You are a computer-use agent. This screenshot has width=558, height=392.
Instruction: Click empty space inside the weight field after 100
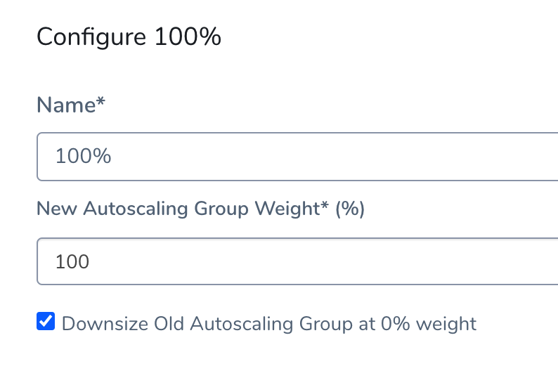coord(324,261)
